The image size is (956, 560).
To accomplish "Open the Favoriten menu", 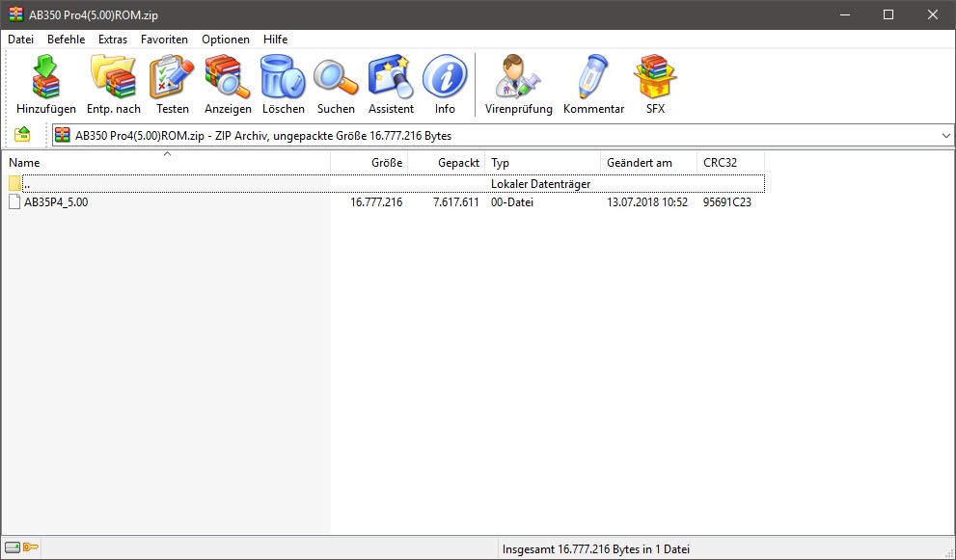I will [x=164, y=39].
